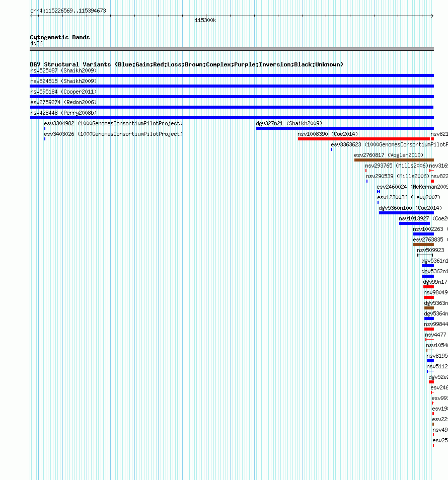Click the black interval glyph under nsv509923
Viewport: 448px width, 480px height.
point(425,255)
